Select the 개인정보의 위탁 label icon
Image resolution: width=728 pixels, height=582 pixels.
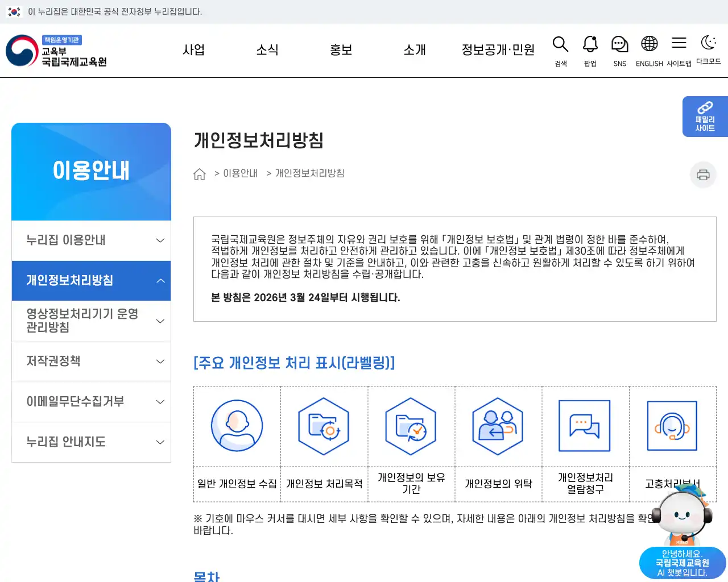pyautogui.click(x=498, y=426)
